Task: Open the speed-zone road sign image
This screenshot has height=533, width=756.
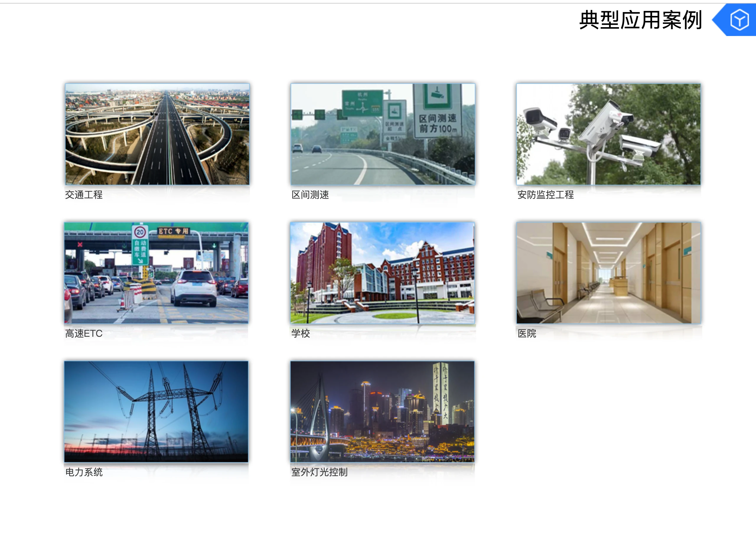Action: [x=383, y=134]
